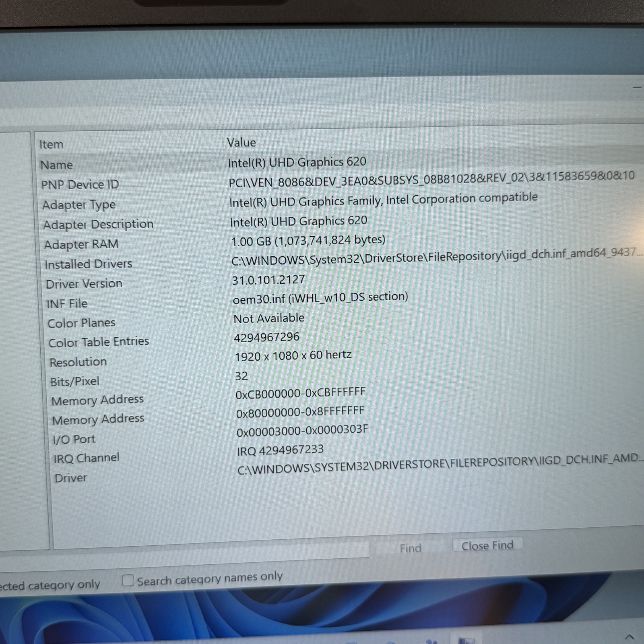This screenshot has width=644, height=644.
Task: Click the Value column header
Action: click(242, 142)
